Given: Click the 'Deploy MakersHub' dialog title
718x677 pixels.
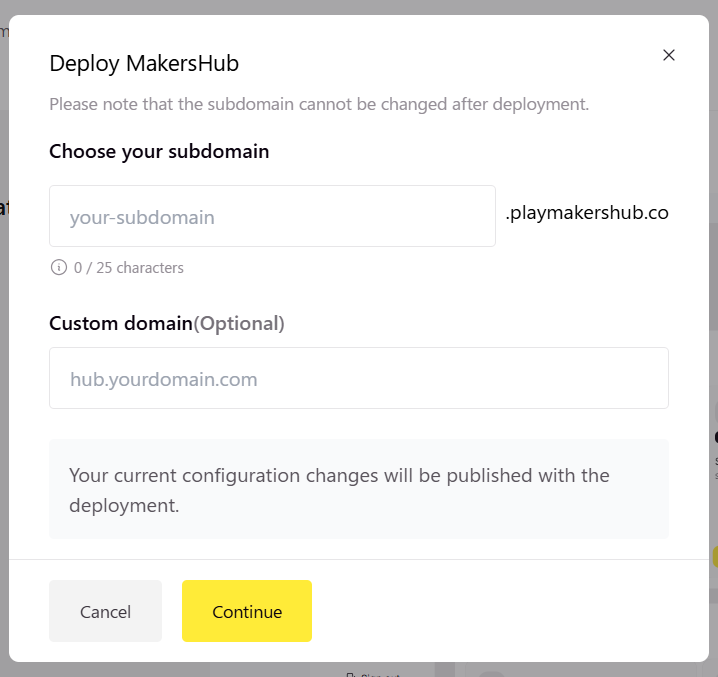Looking at the screenshot, I should pyautogui.click(x=144, y=63).
